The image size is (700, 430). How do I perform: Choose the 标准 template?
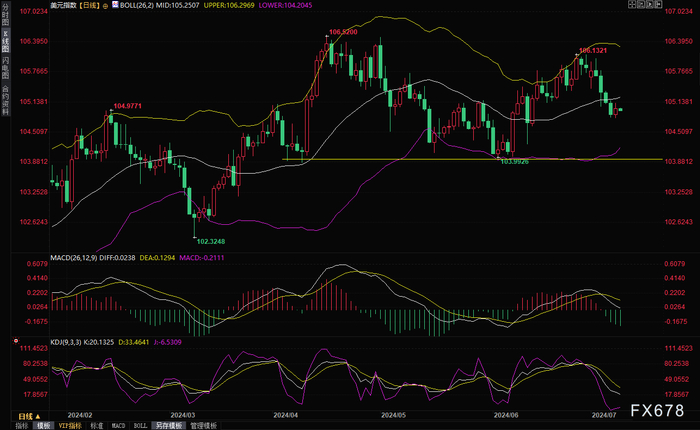click(x=96, y=426)
